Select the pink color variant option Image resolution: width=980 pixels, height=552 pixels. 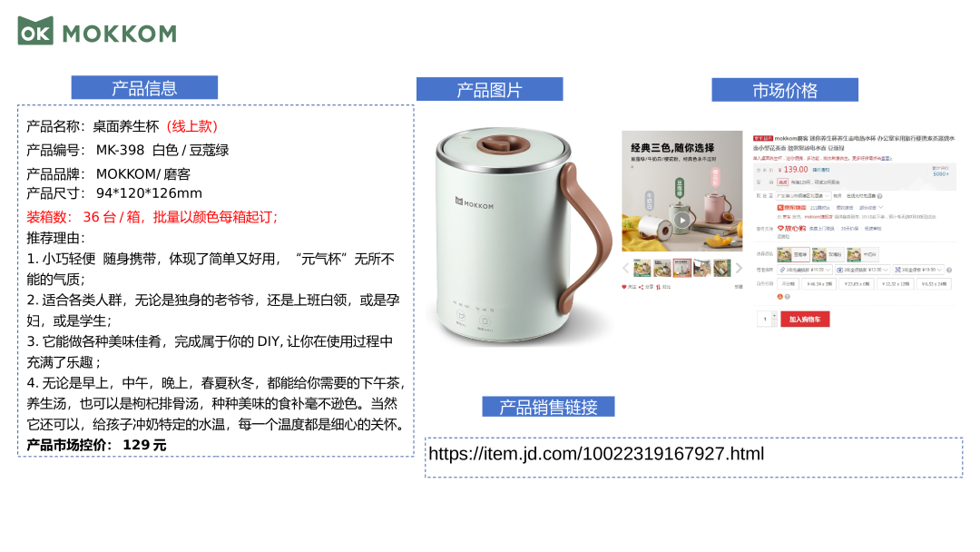[828, 254]
